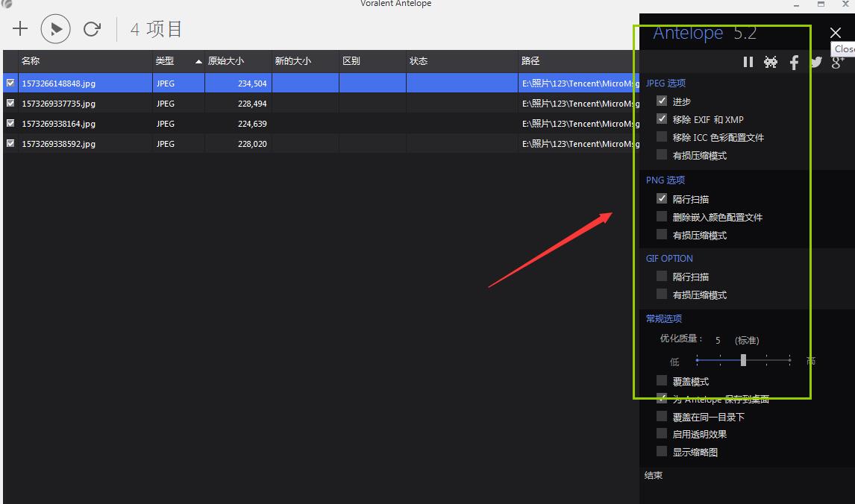Toggle PNG 隔行扫描 checkbox
The height and width of the screenshot is (504, 855).
click(662, 198)
